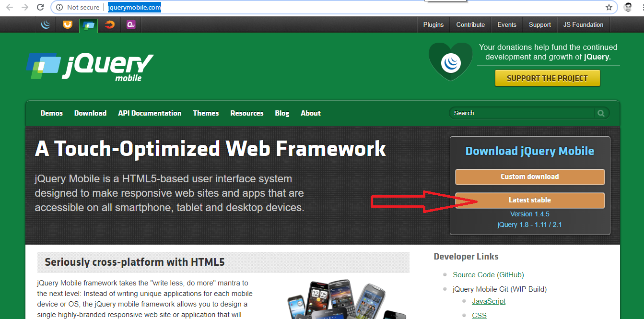This screenshot has width=644, height=319.
Task: Focus the site Search input field
Action: coord(520,113)
